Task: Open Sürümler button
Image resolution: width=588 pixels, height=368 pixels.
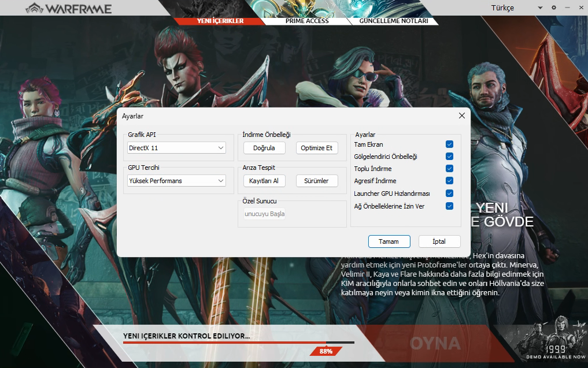Action: tap(316, 181)
